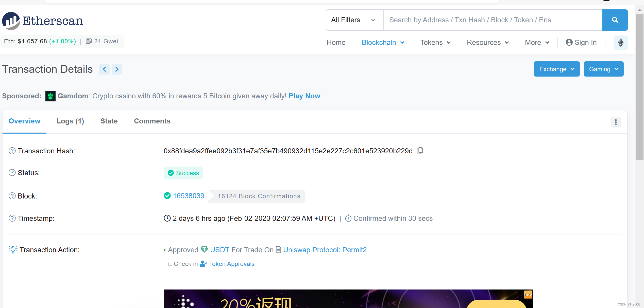Switch to the Logs (1) tab
Viewport: 644px width, 308px height.
tap(70, 121)
